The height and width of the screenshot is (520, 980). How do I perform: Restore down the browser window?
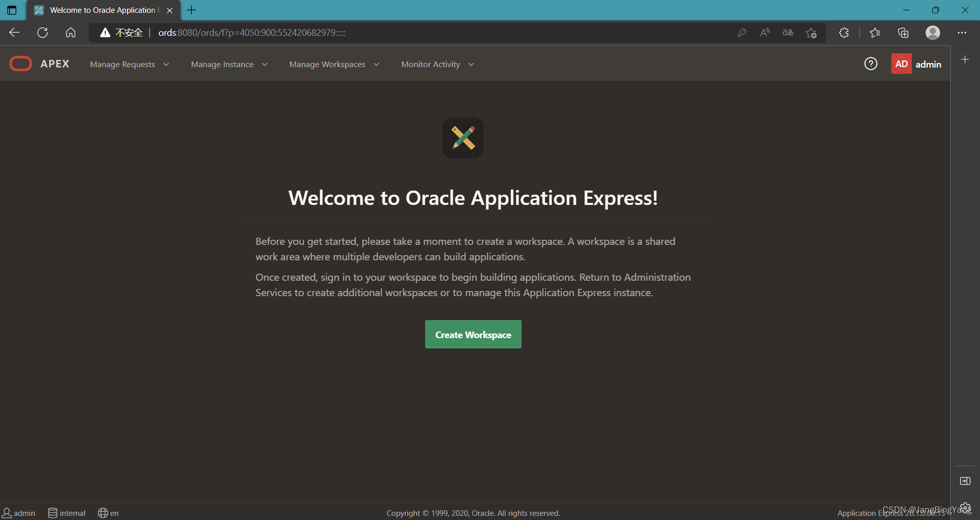[935, 10]
